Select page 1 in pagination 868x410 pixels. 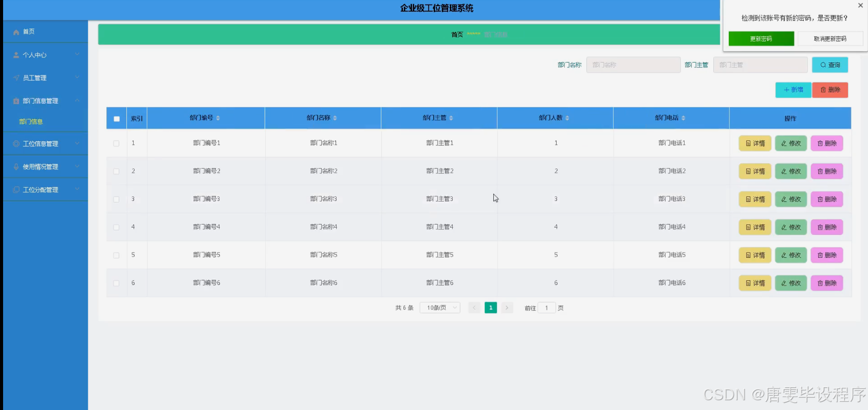[491, 308]
